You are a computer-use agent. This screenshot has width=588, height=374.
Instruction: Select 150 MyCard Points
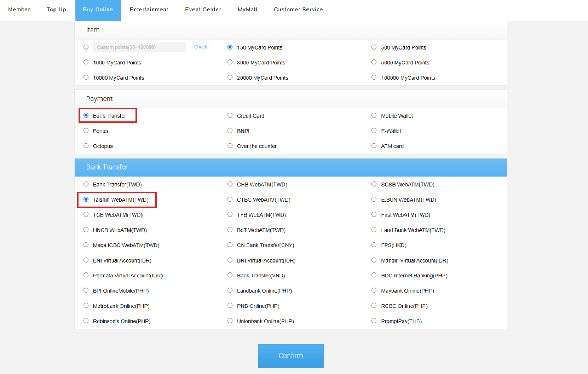[230, 47]
